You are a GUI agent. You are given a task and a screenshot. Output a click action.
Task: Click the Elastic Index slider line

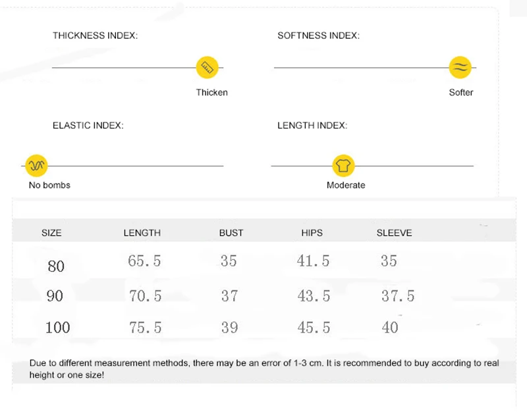point(123,166)
